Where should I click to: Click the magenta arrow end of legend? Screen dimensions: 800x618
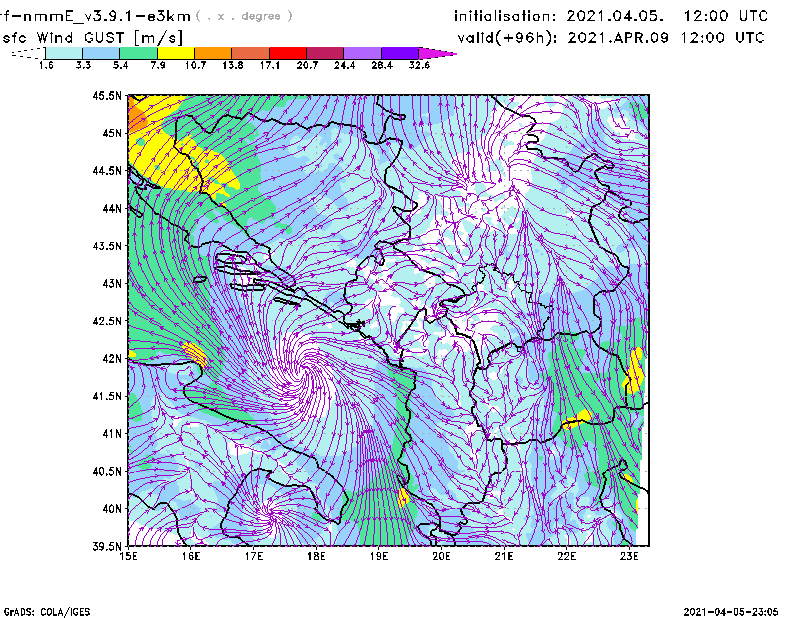point(437,53)
